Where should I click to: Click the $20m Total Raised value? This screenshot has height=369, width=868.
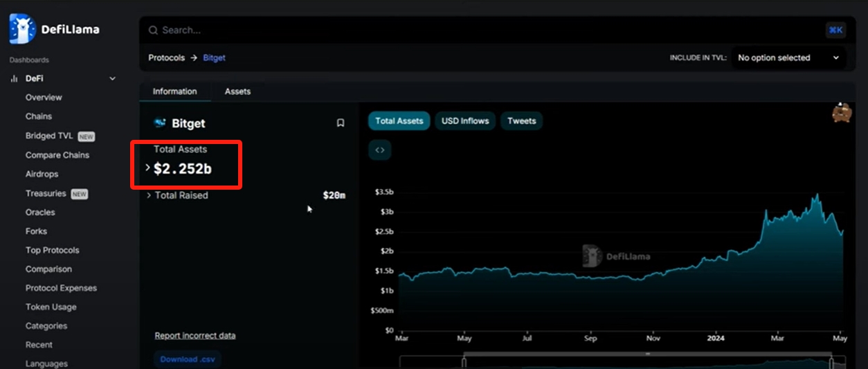334,196
